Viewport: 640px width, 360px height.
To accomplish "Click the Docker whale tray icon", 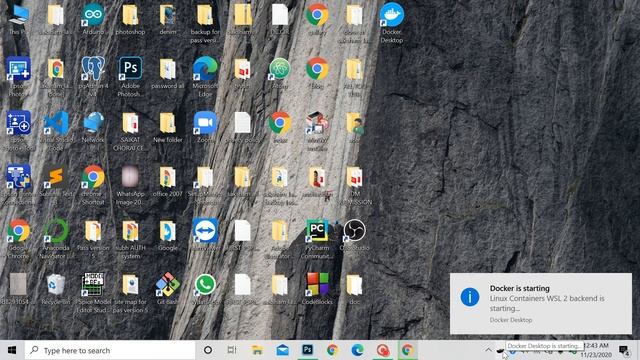I will pyautogui.click(x=500, y=350).
